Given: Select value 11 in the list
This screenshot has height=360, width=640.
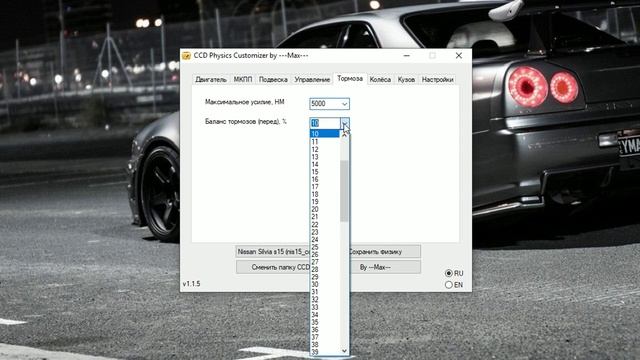Looking at the screenshot, I should (x=325, y=142).
